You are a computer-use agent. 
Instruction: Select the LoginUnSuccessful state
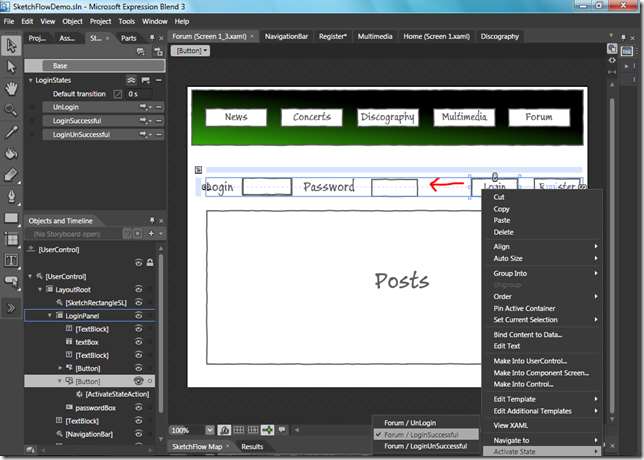coord(81,134)
